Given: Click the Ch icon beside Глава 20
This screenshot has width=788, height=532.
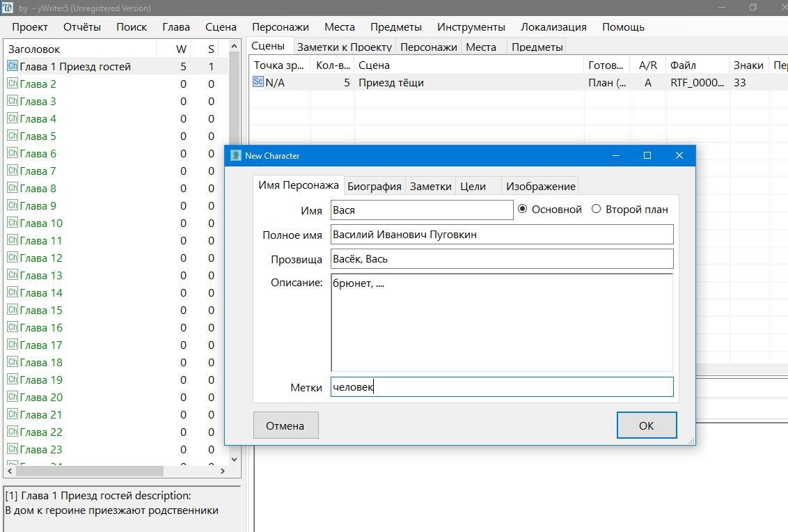Looking at the screenshot, I should [12, 397].
